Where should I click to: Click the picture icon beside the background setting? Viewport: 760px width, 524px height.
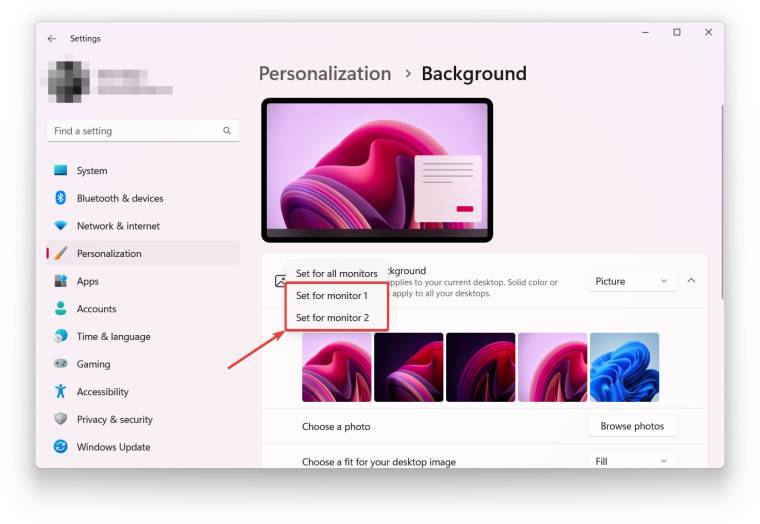point(280,281)
